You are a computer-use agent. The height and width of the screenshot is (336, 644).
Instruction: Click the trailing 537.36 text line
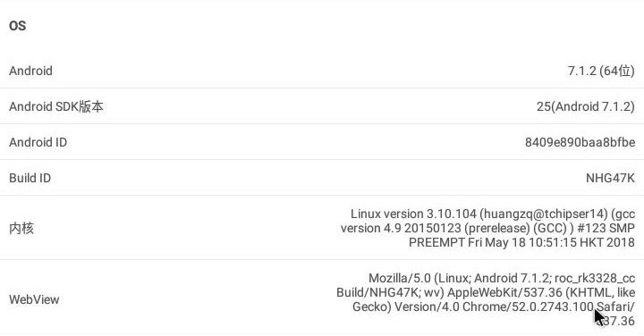(618, 321)
